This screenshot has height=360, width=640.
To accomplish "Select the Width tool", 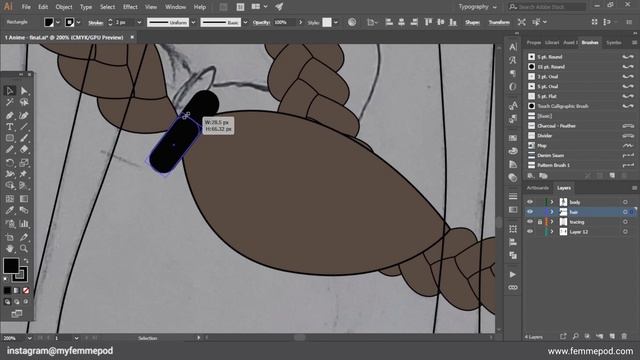I will point(10,174).
